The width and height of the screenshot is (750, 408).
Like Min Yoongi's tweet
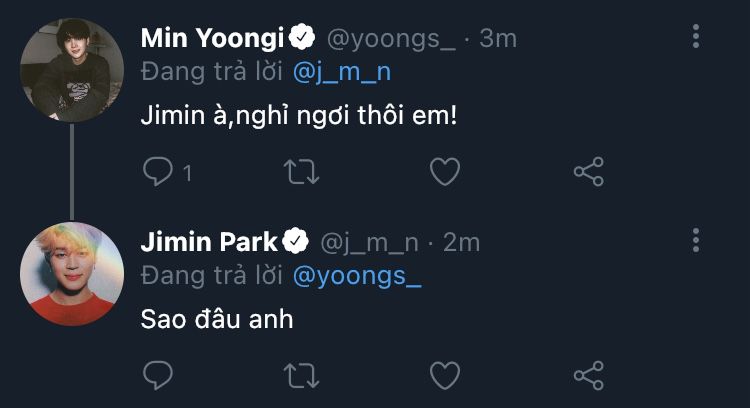click(444, 172)
